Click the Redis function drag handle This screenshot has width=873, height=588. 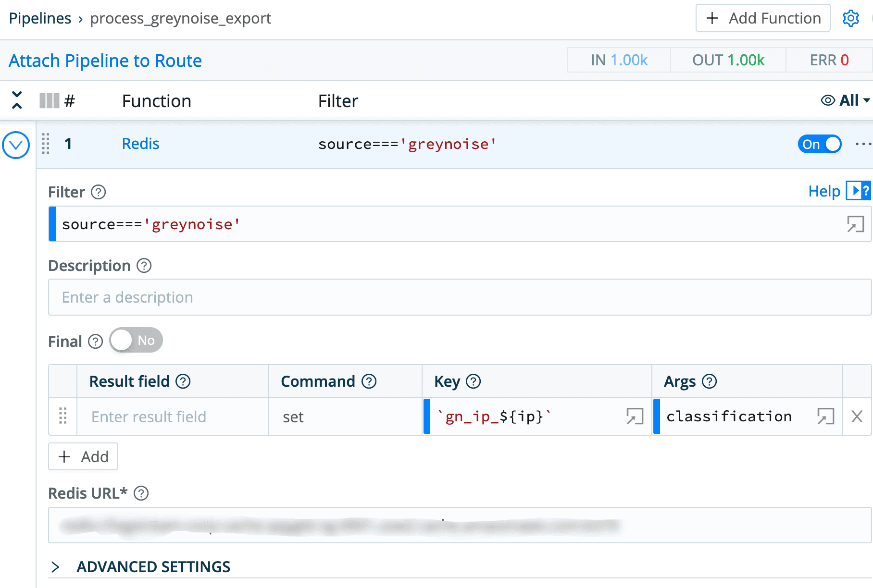click(46, 144)
